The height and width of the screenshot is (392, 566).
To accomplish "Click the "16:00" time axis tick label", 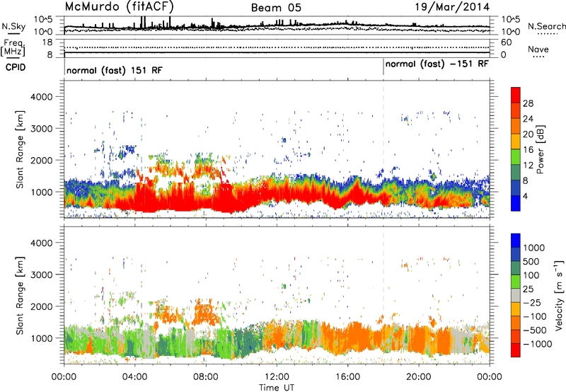I will click(347, 377).
